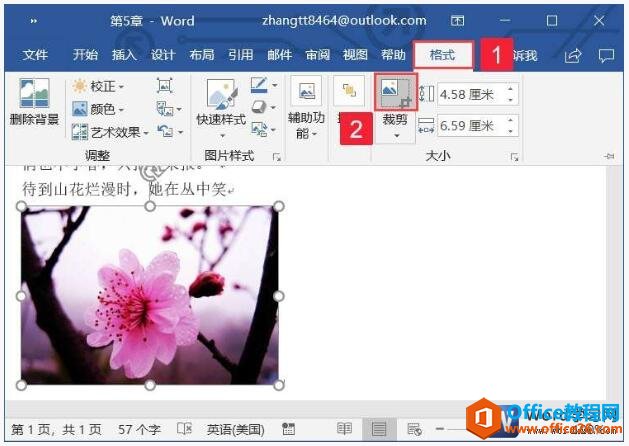Click the Change Picture icon

point(165,108)
